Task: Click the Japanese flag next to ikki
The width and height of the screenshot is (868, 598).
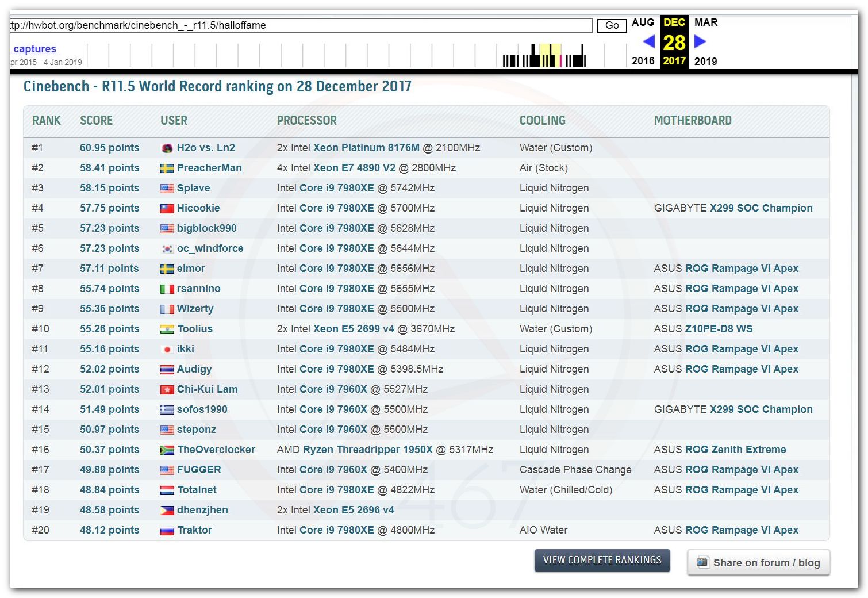Action: [x=167, y=350]
